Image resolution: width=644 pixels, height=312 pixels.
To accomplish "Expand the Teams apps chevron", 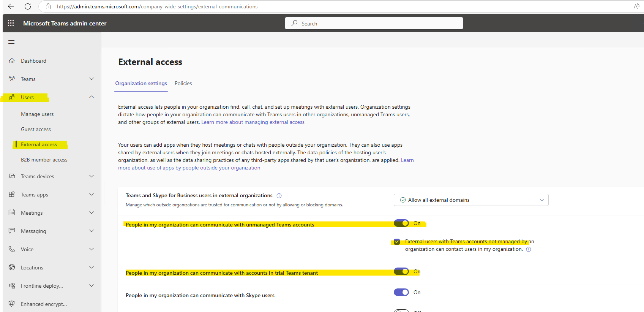I will (x=92, y=195).
